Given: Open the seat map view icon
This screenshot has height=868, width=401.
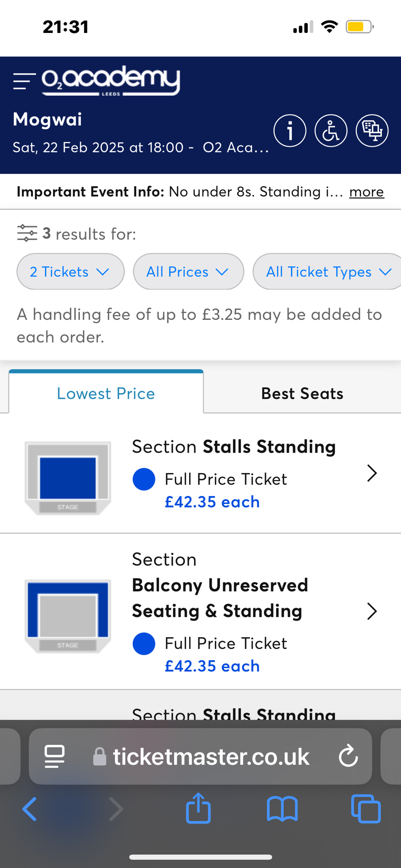Looking at the screenshot, I should coord(372,131).
